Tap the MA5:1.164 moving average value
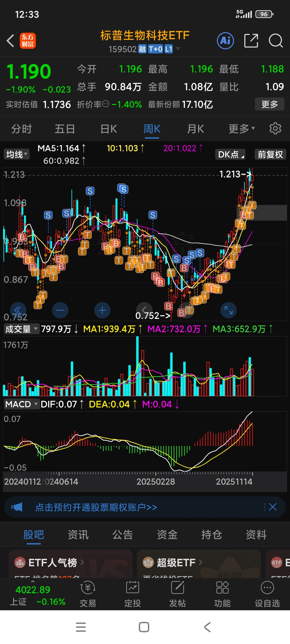This screenshot has height=644, width=290. (62, 148)
